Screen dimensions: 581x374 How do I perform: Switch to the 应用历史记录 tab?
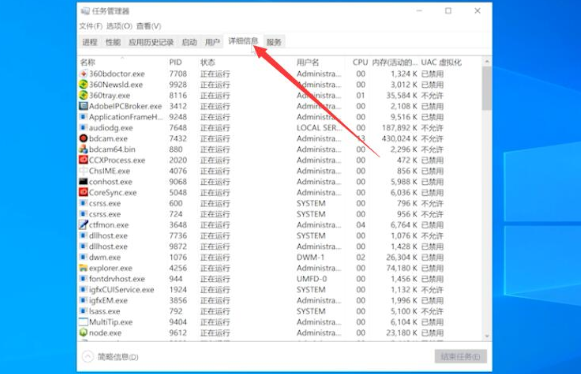(x=151, y=42)
